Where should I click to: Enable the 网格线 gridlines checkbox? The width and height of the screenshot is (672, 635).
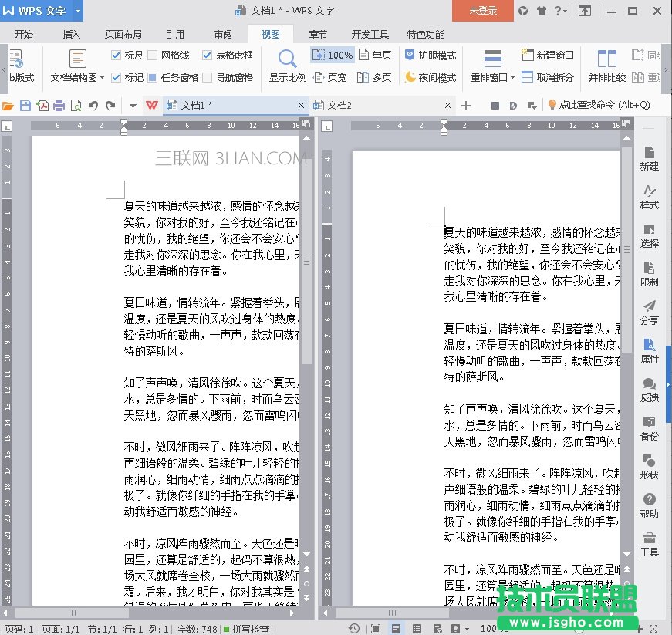(153, 56)
